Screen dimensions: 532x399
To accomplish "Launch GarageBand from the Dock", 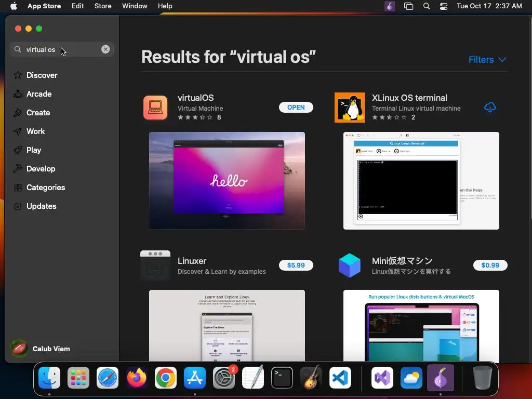I will [311, 378].
